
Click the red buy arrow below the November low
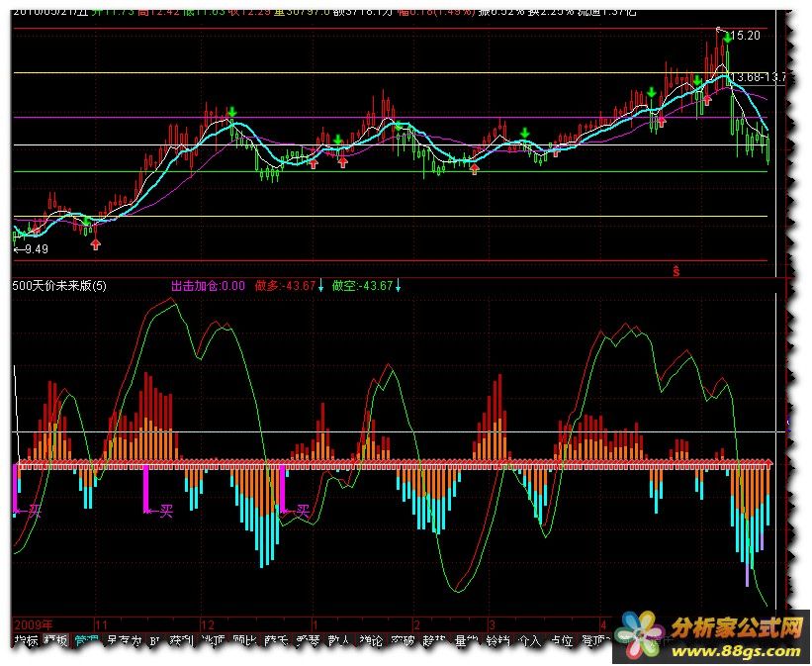(96, 244)
